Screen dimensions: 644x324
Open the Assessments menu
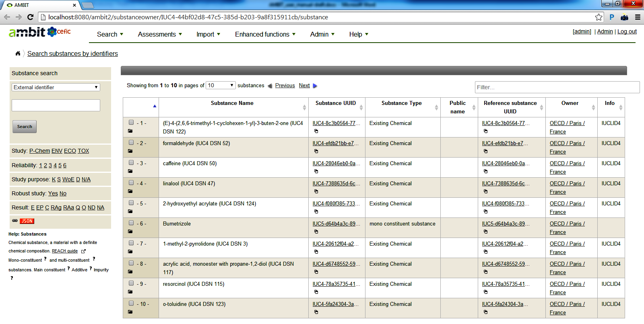coord(160,34)
